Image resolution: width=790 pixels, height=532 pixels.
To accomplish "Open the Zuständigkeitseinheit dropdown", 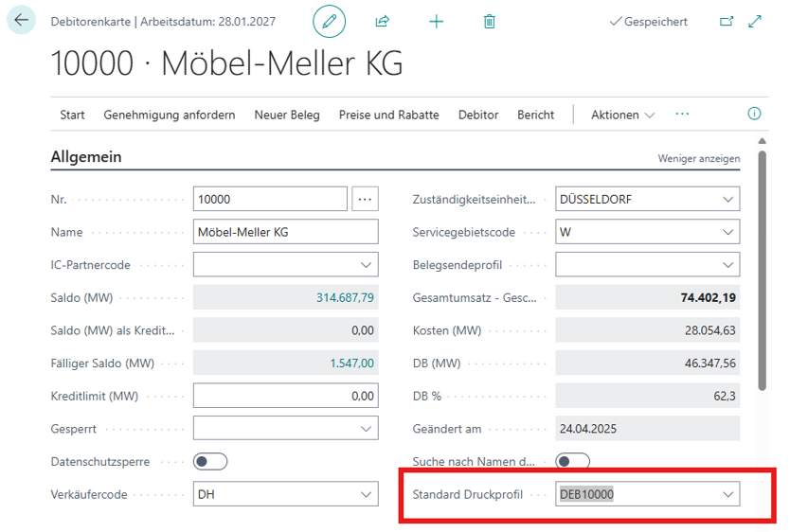I will point(727,200).
